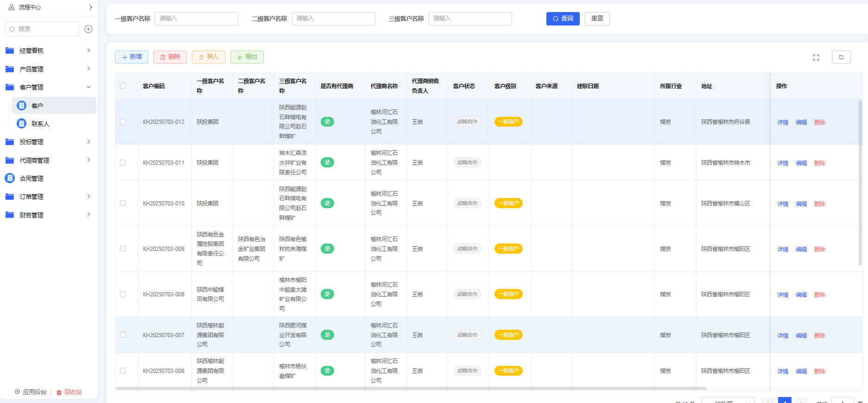Click the 订单管理 folder icon
This screenshot has height=403, width=868.
click(x=10, y=197)
